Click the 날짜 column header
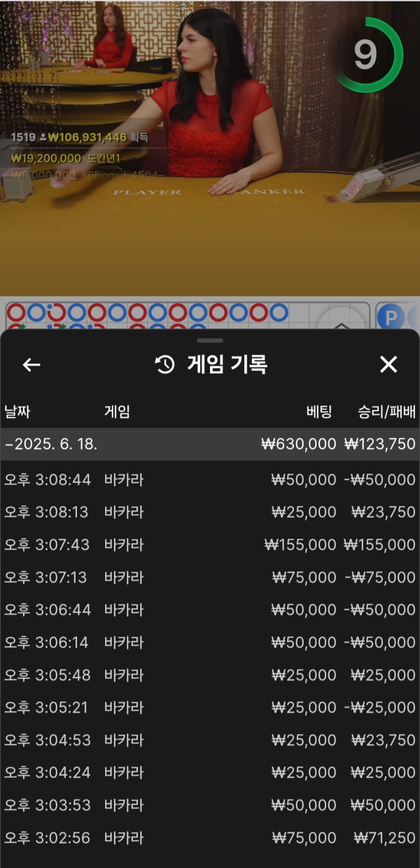This screenshot has width=420, height=868. coord(18,412)
